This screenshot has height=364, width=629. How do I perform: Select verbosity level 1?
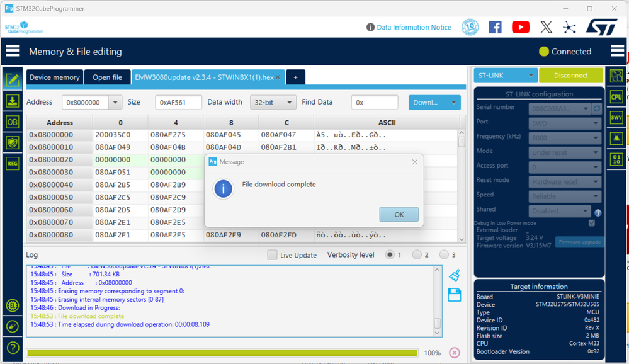[x=390, y=255]
